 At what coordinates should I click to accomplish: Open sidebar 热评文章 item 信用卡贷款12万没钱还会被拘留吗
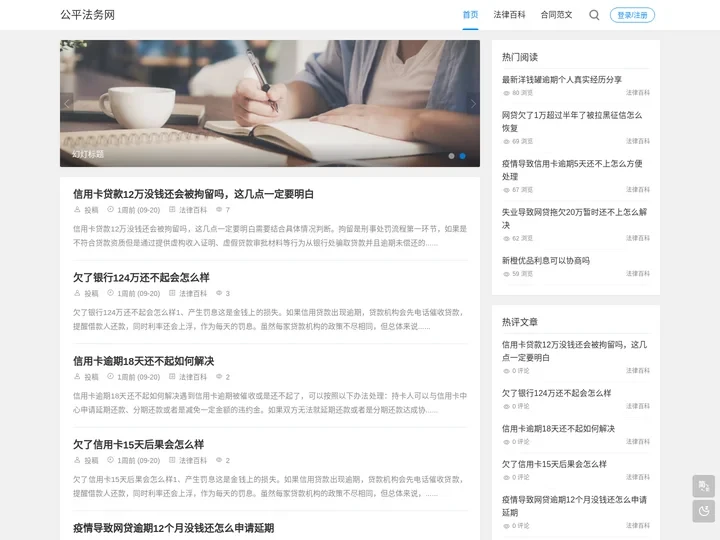(574, 351)
